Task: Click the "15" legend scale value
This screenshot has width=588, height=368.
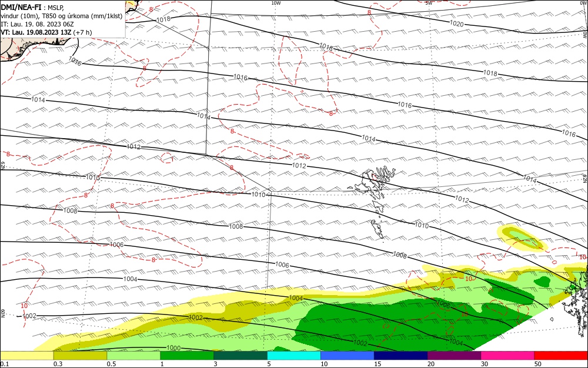Action: pos(377,364)
